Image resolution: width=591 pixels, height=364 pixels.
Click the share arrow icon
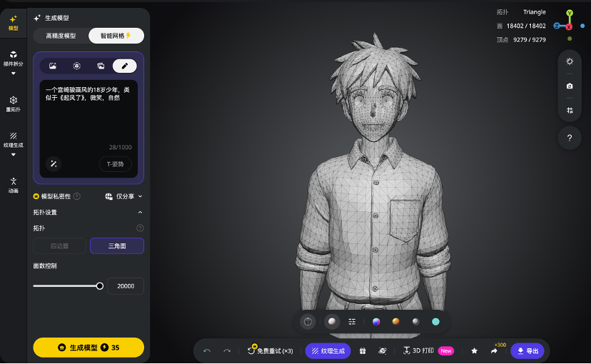[x=494, y=351]
